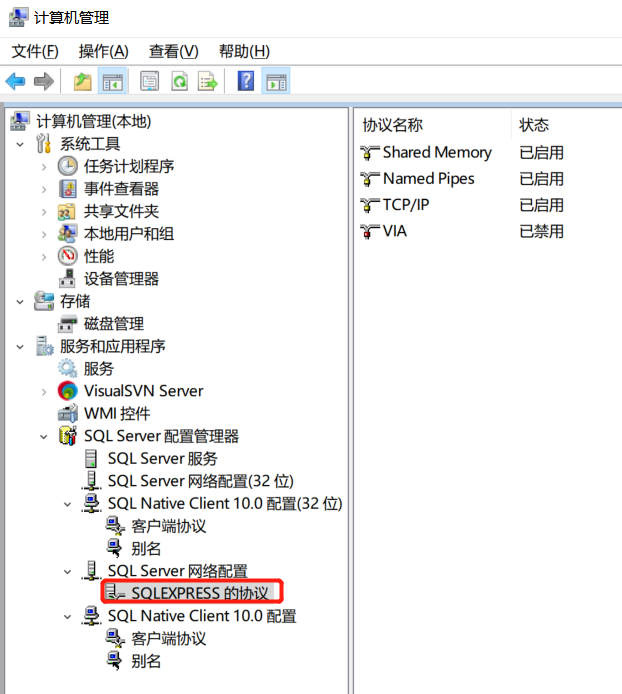Select 客户端协议 under 32-bit Native Client

(169, 526)
